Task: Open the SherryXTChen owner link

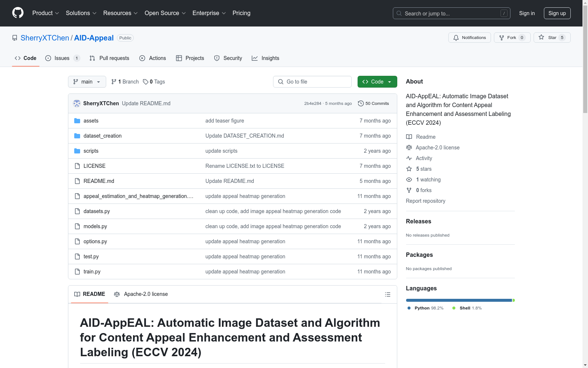Action: [x=45, y=38]
